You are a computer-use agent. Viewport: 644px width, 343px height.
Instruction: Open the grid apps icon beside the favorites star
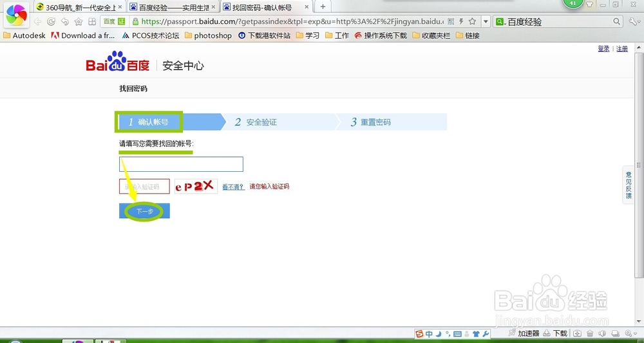click(x=92, y=22)
